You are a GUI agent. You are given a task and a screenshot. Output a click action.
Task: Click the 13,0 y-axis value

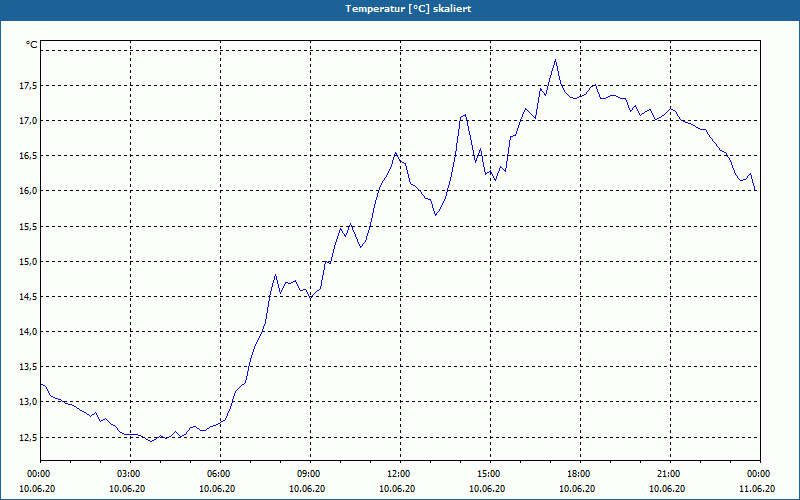(28, 403)
